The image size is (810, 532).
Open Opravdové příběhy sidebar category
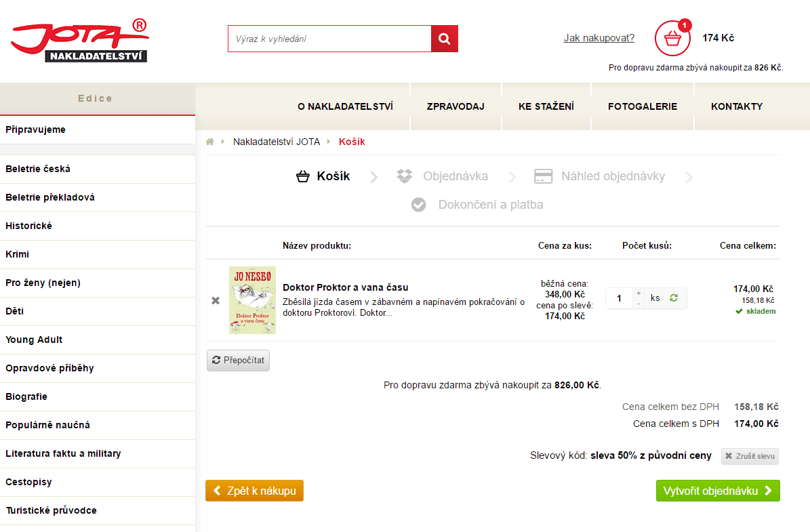(98, 368)
